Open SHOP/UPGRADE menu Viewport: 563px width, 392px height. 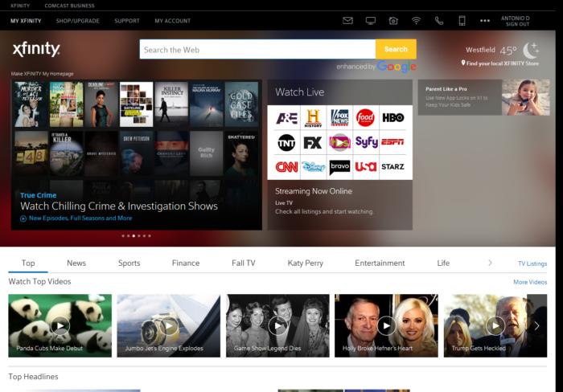pyautogui.click(x=77, y=21)
